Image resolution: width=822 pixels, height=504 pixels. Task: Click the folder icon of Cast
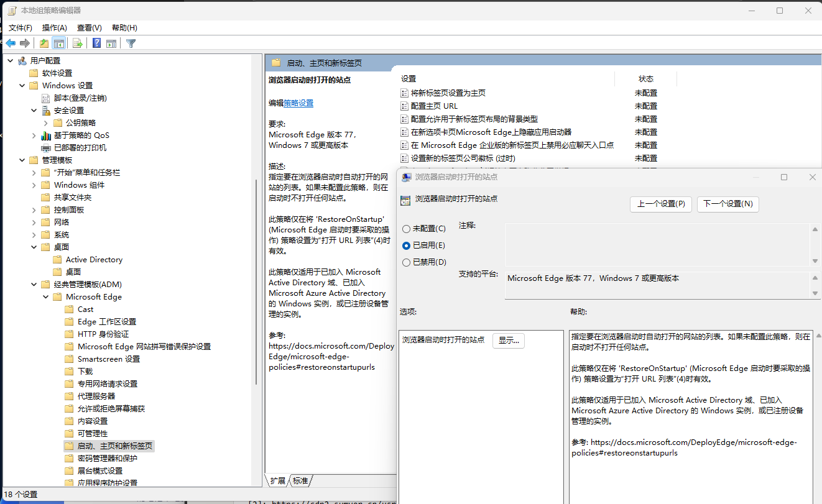click(x=70, y=309)
